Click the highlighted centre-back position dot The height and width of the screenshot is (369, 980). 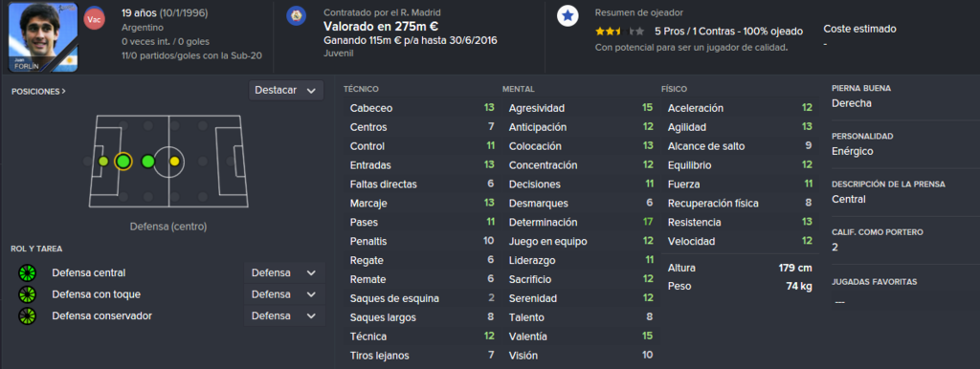tap(123, 162)
